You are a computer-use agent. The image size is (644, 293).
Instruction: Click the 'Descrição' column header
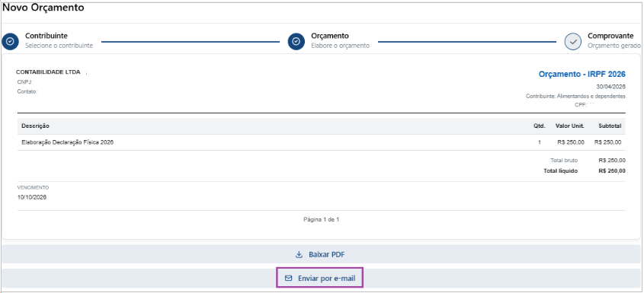(x=35, y=126)
